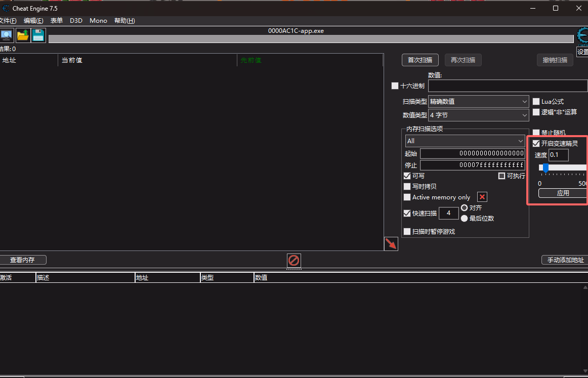The height and width of the screenshot is (378, 588).
Task: Click the 手动添加地址 button
Action: point(565,260)
